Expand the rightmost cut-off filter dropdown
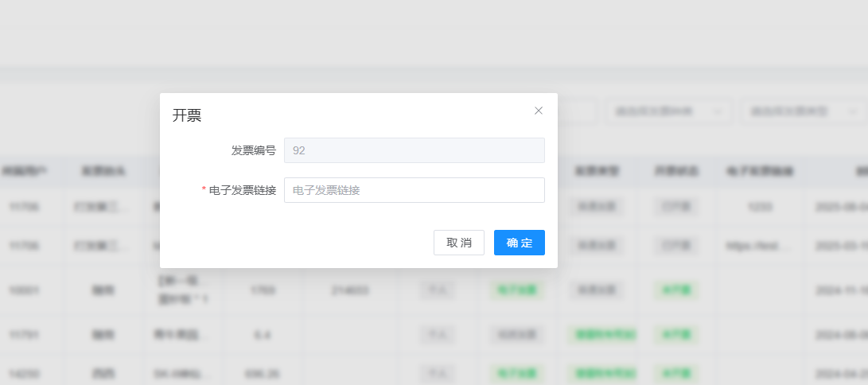Image resolution: width=868 pixels, height=385 pixels. coord(804,111)
